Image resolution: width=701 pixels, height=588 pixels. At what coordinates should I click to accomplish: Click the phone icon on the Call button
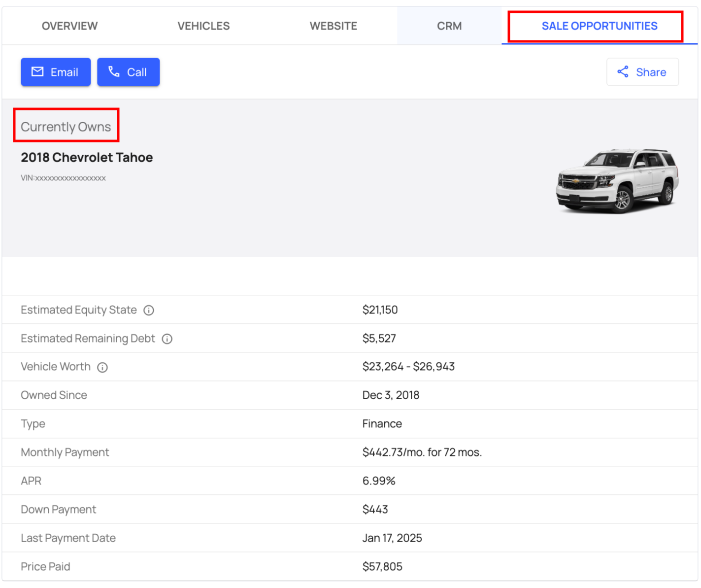coord(114,72)
